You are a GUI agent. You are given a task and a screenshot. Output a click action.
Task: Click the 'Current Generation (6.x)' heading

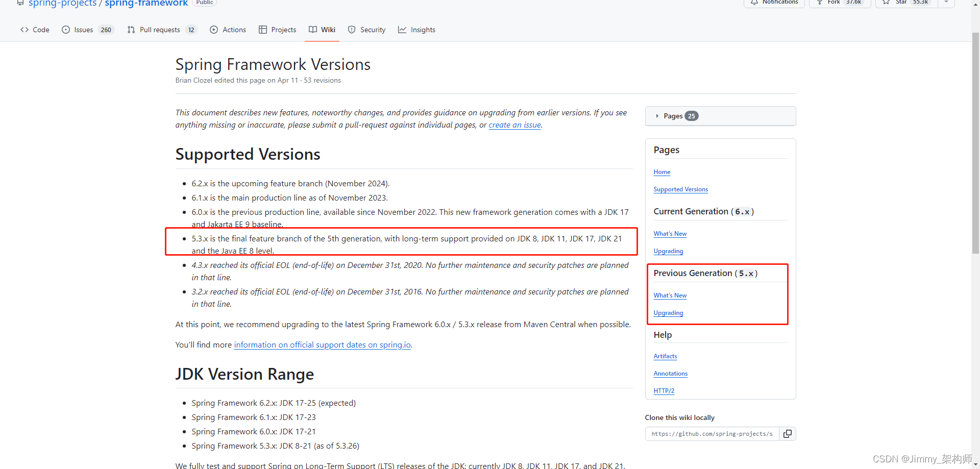click(x=704, y=211)
